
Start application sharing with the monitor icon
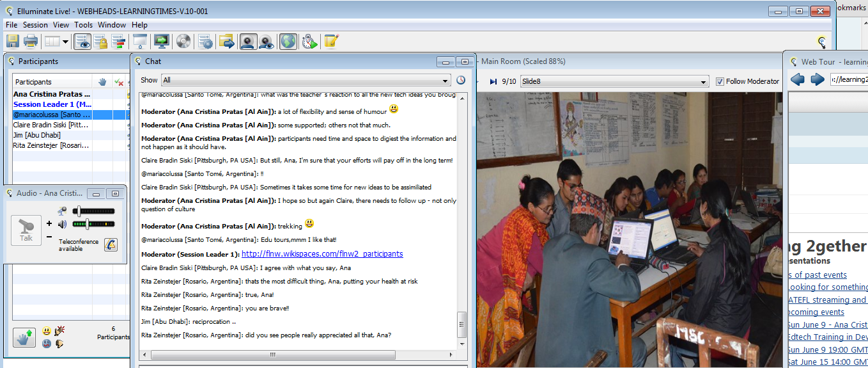click(x=161, y=42)
